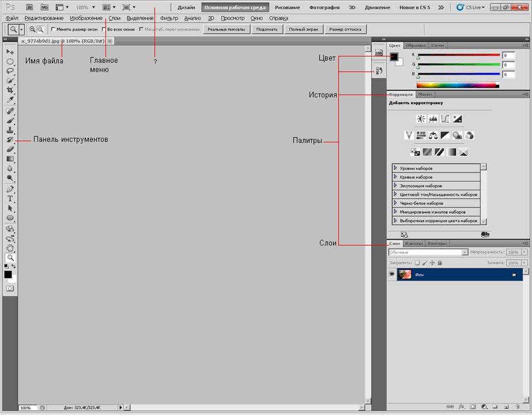This screenshot has width=532, height=415.
Task: Delete layer with the trash icon
Action: (518, 406)
